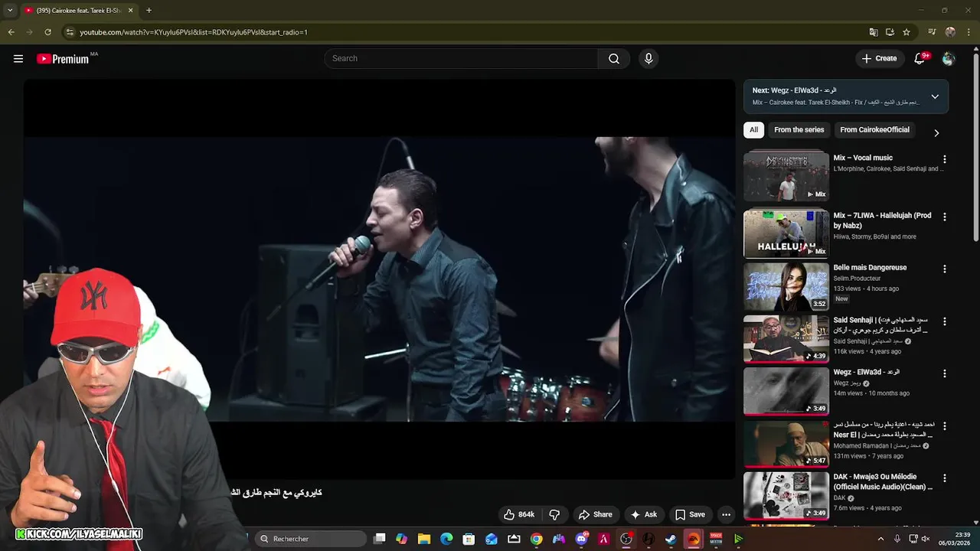Dislike the video with thumbs down
This screenshot has height=551, width=980.
pyautogui.click(x=555, y=514)
